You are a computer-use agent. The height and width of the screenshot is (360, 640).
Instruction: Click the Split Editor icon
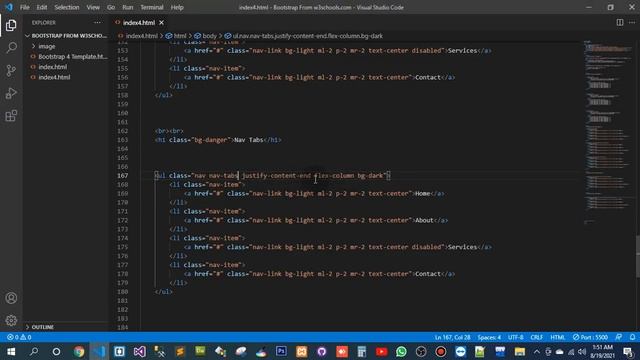tap(620, 22)
